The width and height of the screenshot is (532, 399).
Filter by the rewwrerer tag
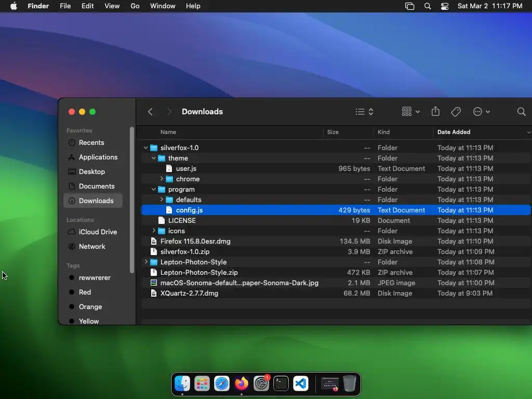click(x=92, y=277)
